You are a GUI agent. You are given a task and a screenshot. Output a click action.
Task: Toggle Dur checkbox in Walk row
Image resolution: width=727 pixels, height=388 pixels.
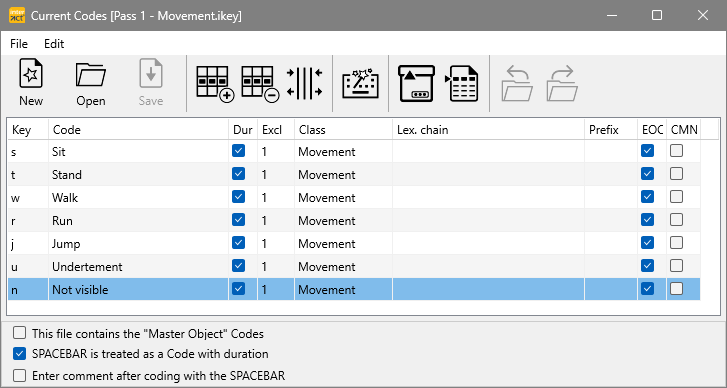(238, 197)
